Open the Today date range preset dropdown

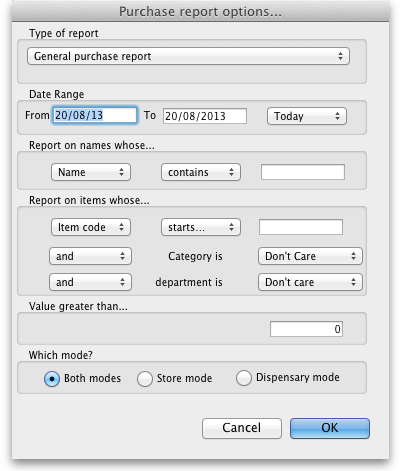click(x=307, y=116)
